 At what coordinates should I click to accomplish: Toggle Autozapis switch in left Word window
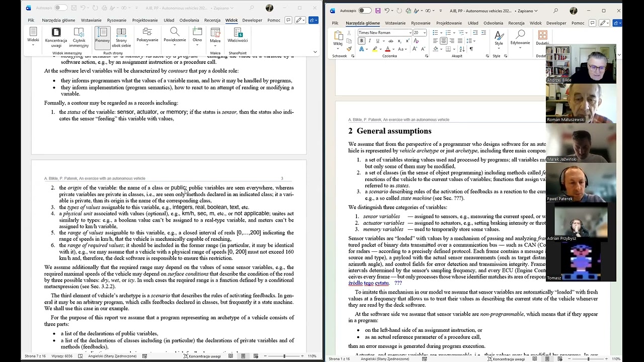coord(61,8)
